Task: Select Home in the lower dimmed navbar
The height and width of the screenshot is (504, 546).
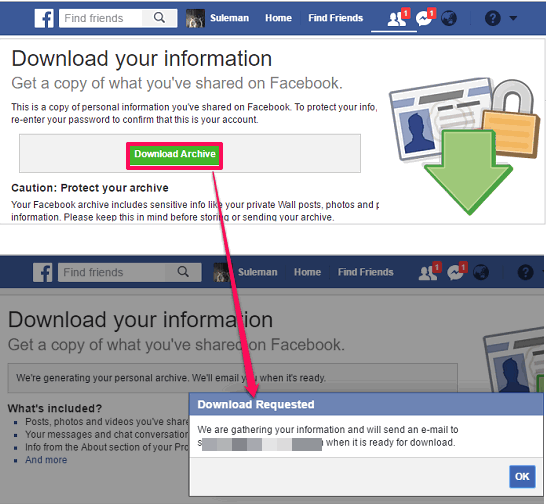Action: tap(307, 272)
